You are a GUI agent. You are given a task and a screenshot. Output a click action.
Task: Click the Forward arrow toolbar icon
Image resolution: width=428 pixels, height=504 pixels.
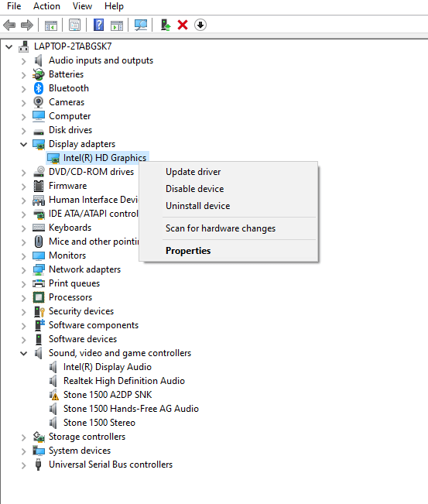pos(27,25)
